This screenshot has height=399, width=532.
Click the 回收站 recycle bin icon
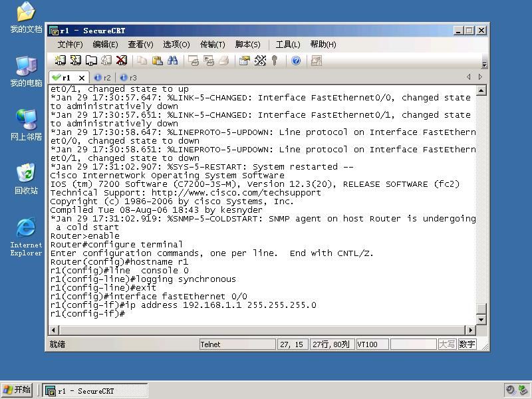pyautogui.click(x=26, y=179)
